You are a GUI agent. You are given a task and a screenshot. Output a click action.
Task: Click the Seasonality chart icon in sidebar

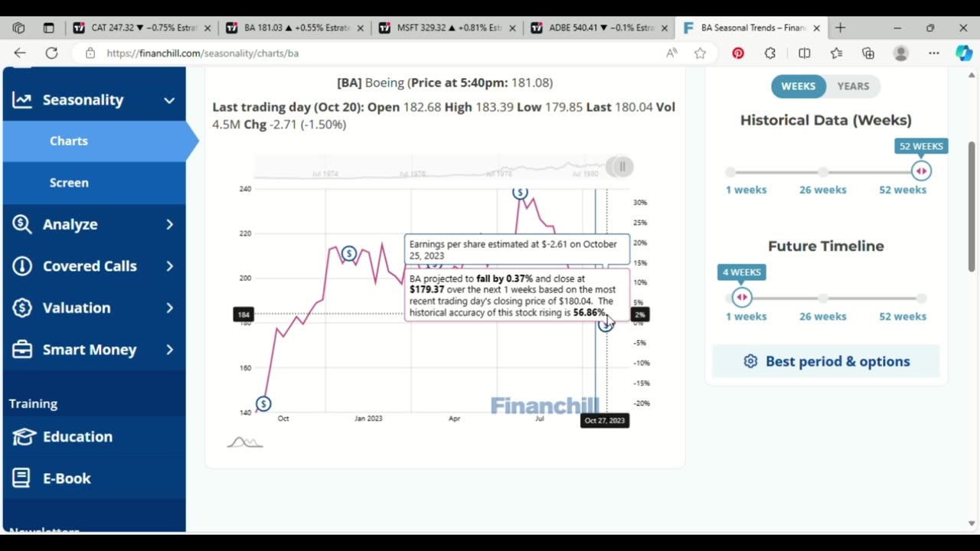click(x=22, y=99)
